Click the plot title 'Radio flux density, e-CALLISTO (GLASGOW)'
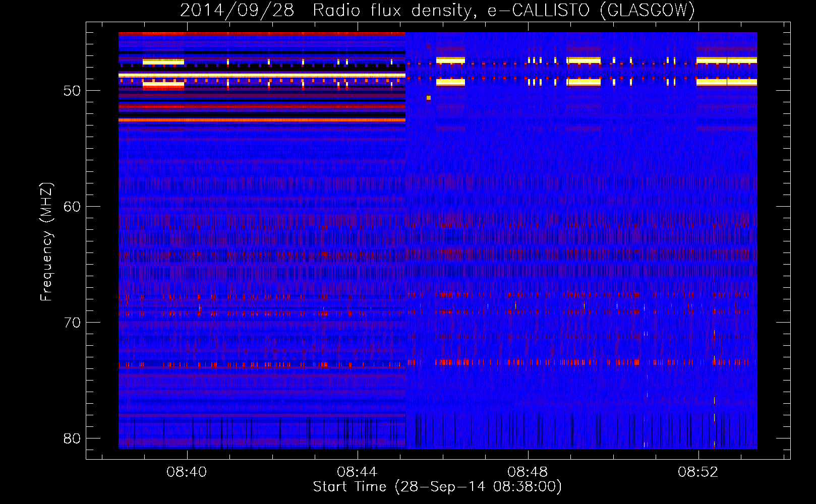The height and width of the screenshot is (504, 816). tap(504, 10)
